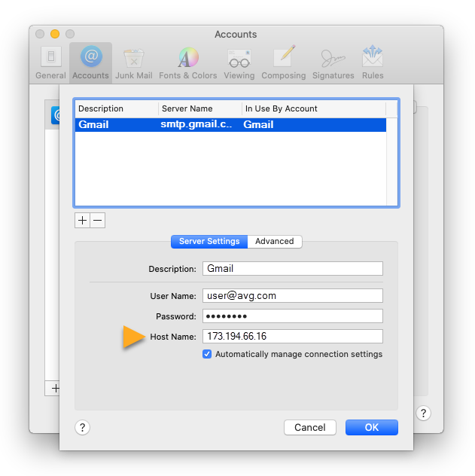The width and height of the screenshot is (475, 476).
Task: Remove selected server with minus button
Action: (x=98, y=221)
